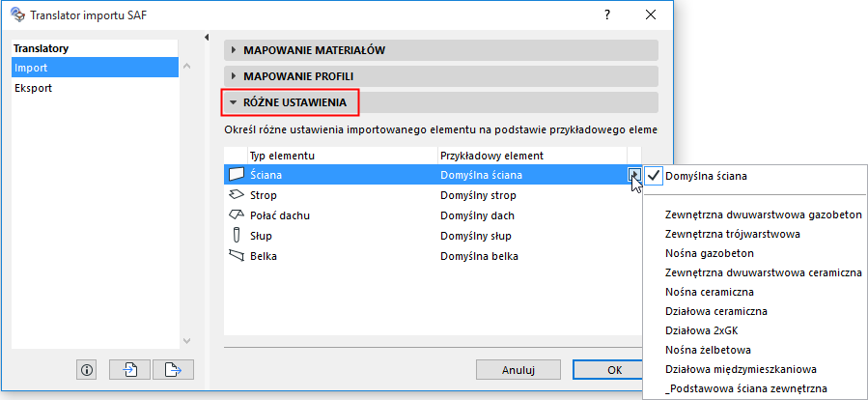Viewport: 868px width, 400px height.
Task: Select the Strop row
Action: point(433,195)
